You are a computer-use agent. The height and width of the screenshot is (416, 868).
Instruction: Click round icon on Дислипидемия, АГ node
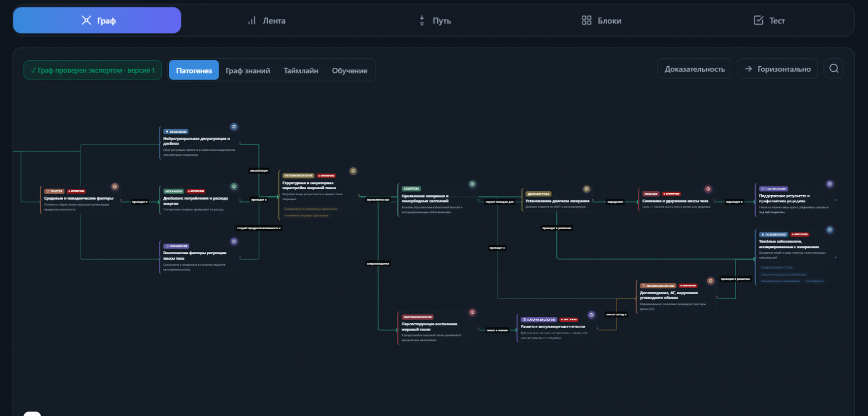[711, 281]
